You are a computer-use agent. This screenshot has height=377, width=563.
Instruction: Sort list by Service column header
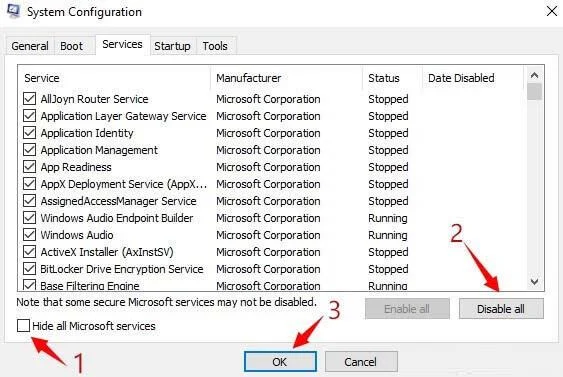click(114, 78)
